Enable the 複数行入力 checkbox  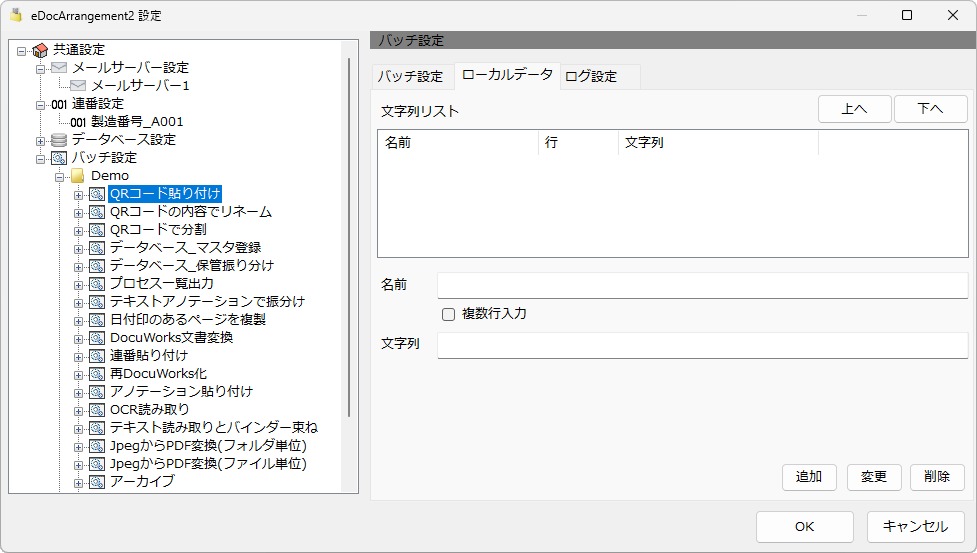448,314
